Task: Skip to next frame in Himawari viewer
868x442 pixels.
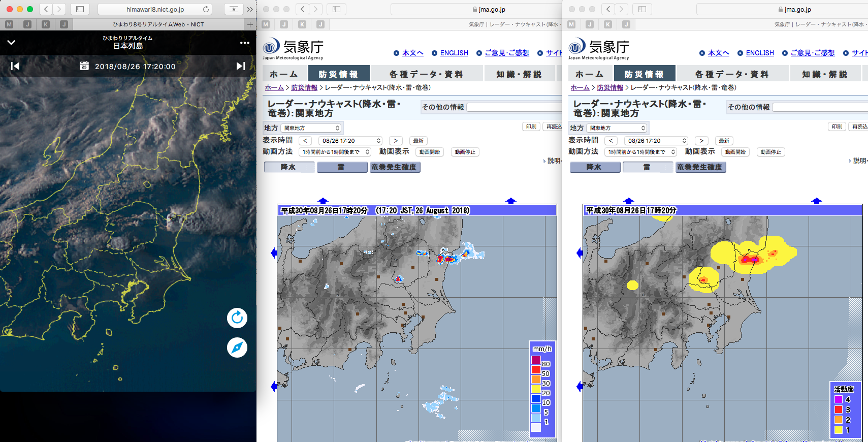Action: (x=241, y=66)
